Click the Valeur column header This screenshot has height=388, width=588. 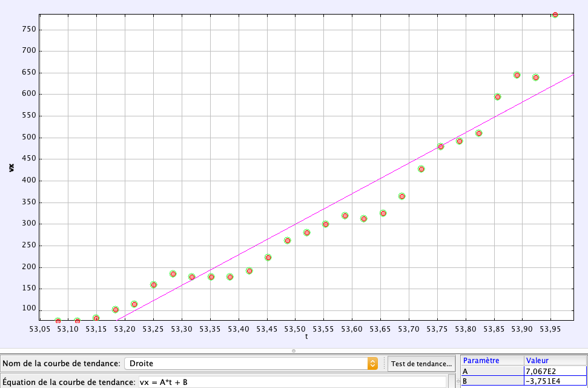point(555,360)
